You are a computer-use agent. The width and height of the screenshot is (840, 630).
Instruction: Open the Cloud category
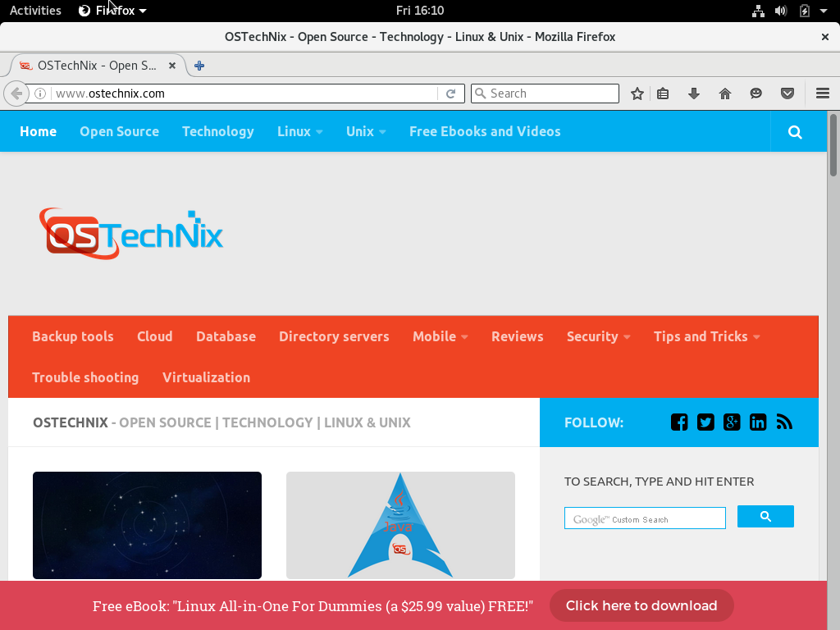(155, 336)
